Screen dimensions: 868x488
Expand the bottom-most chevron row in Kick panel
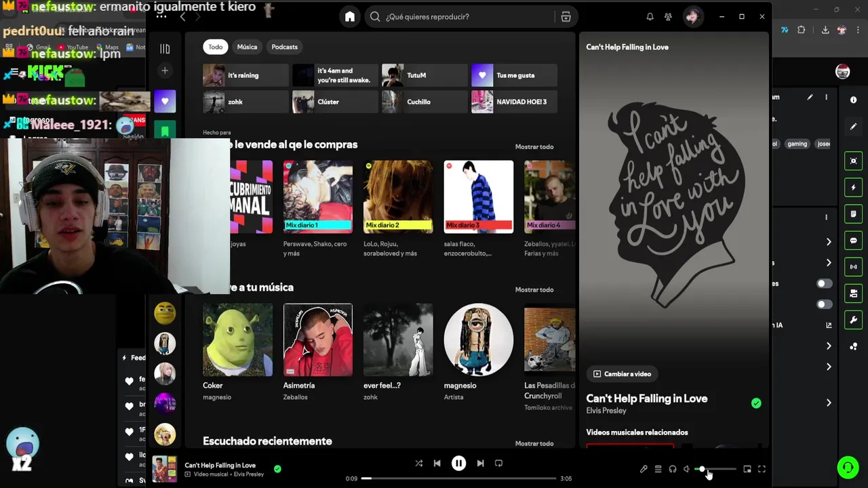coord(829,403)
